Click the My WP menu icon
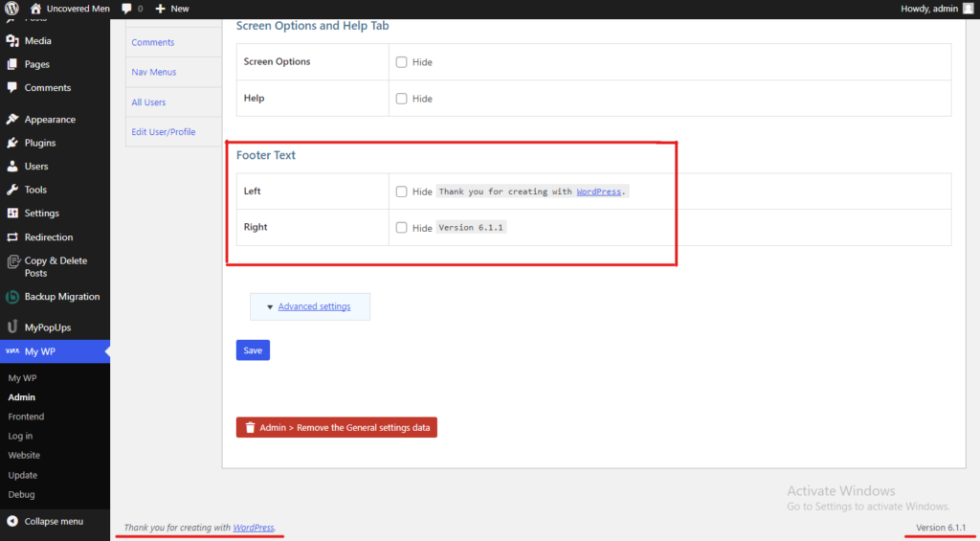Viewport: 980px width, 541px height. click(11, 351)
